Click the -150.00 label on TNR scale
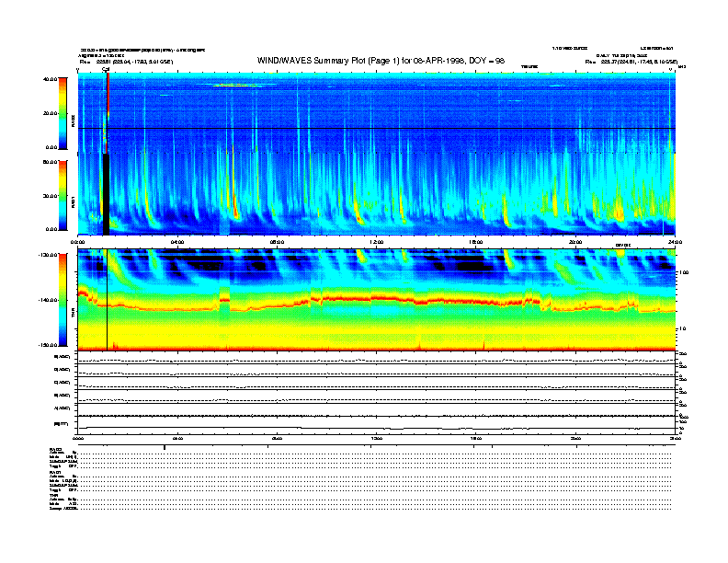Viewport: 728px width, 563px height. point(48,345)
